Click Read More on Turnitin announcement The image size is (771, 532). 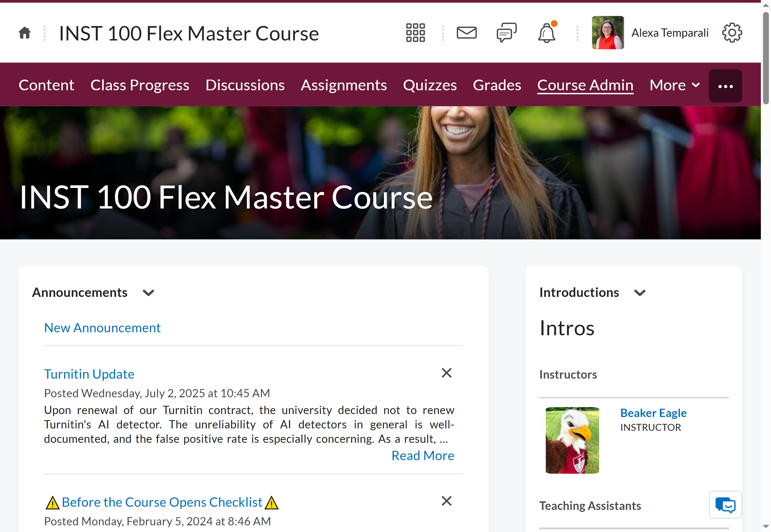pyautogui.click(x=423, y=455)
